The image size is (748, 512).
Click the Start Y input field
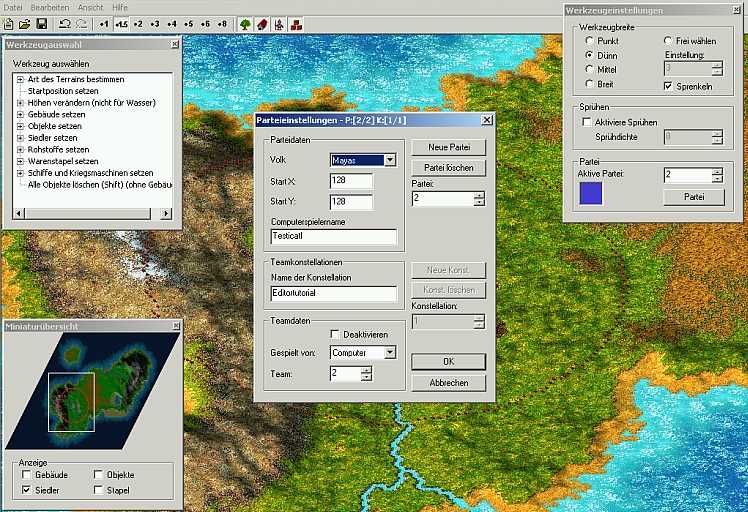pyautogui.click(x=351, y=201)
